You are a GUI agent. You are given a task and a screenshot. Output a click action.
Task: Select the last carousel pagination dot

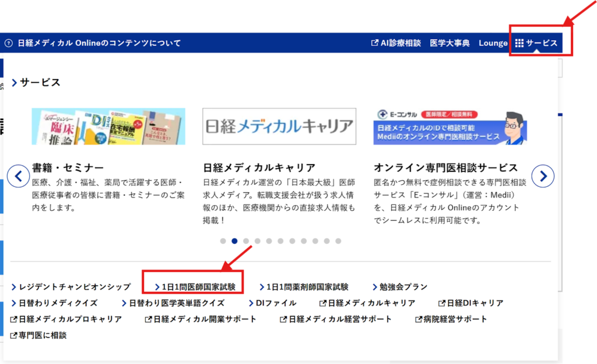338,241
